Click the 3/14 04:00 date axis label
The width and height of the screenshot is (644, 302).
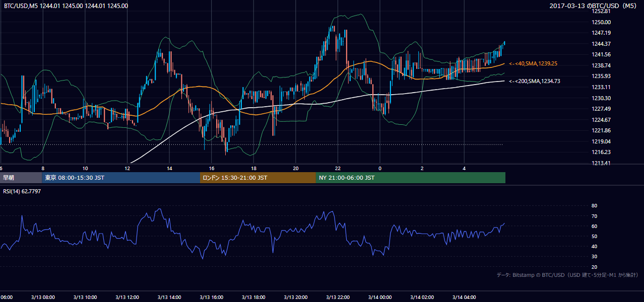point(464,297)
